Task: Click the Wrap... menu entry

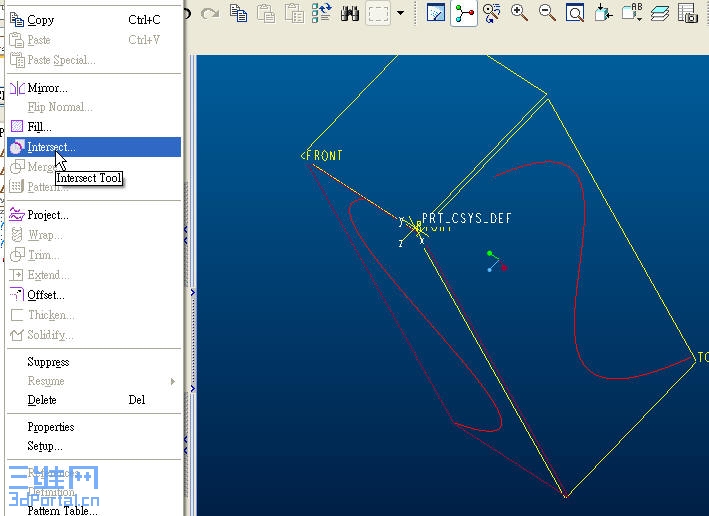Action: coord(94,235)
